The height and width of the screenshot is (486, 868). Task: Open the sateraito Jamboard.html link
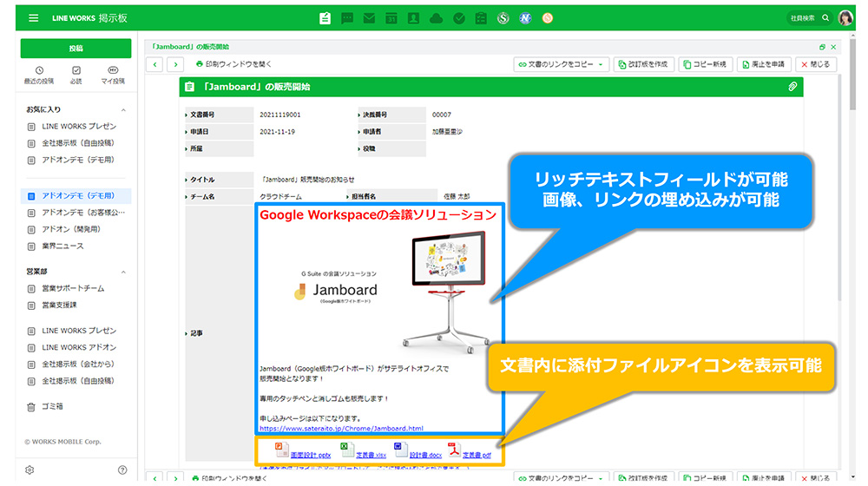[x=341, y=429]
